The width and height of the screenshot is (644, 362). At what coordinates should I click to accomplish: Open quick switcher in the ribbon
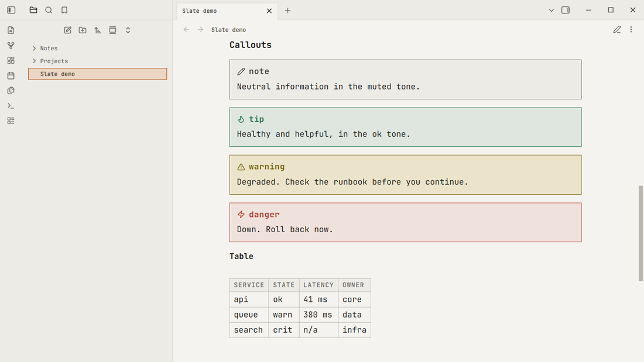point(11,30)
